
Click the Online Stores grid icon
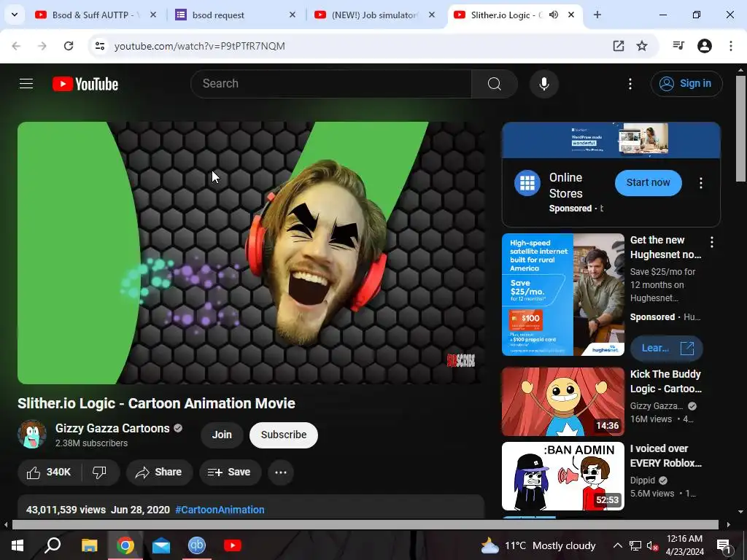pyautogui.click(x=527, y=183)
